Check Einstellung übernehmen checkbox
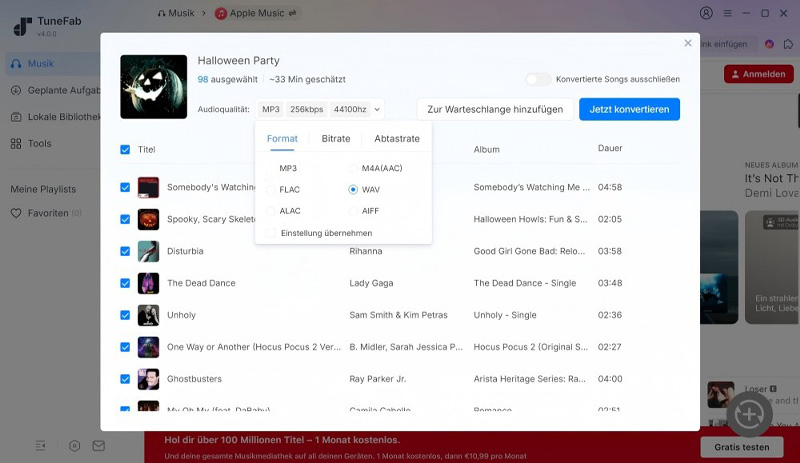The height and width of the screenshot is (463, 800). (271, 233)
